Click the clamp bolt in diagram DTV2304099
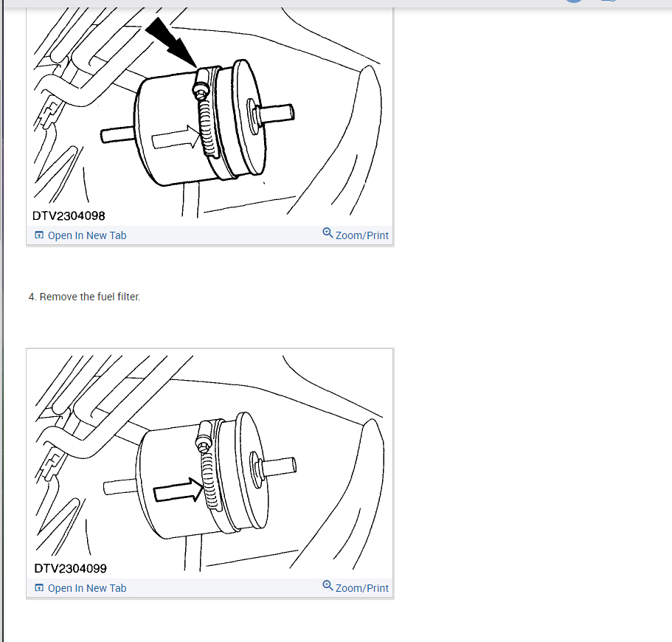The width and height of the screenshot is (672, 642). click(203, 443)
